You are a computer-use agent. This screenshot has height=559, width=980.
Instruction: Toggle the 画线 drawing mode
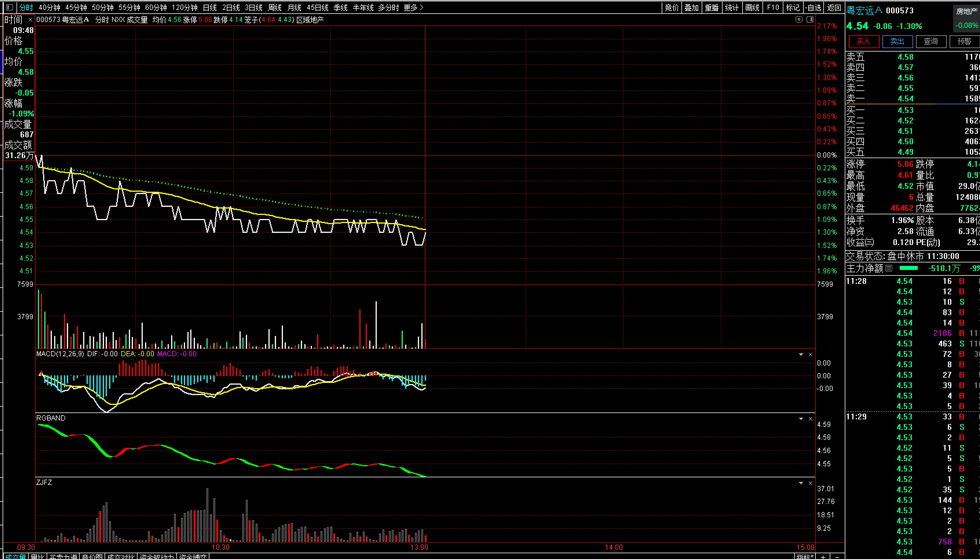coord(752,7)
